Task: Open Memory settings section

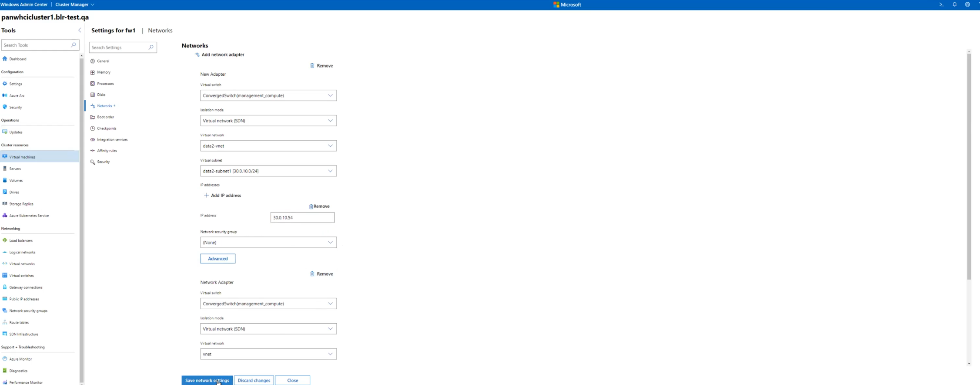Action: point(104,72)
